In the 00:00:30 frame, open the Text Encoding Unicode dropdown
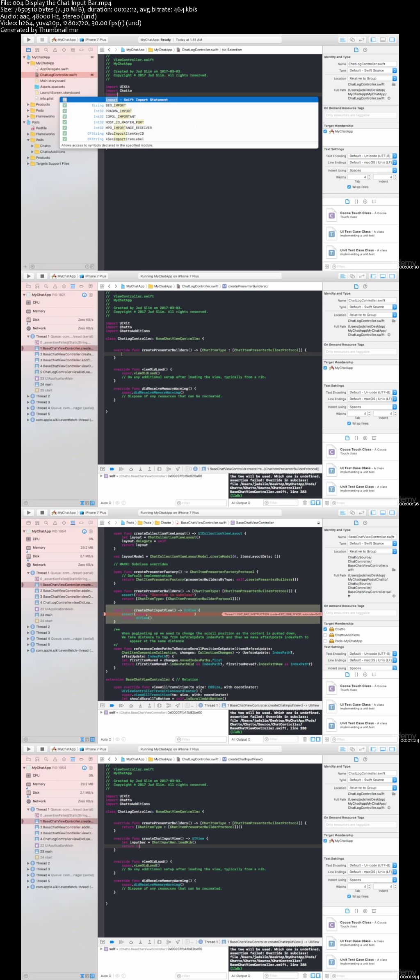 coord(372,156)
